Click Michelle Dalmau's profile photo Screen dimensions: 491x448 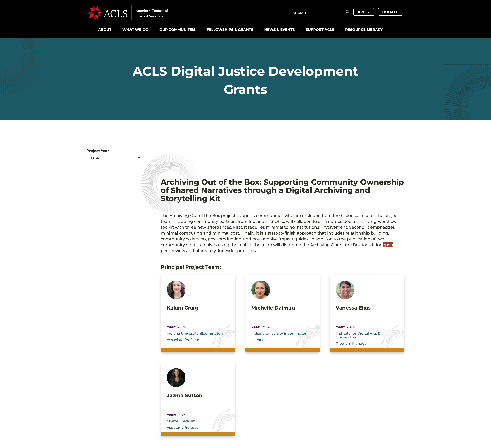tap(261, 290)
